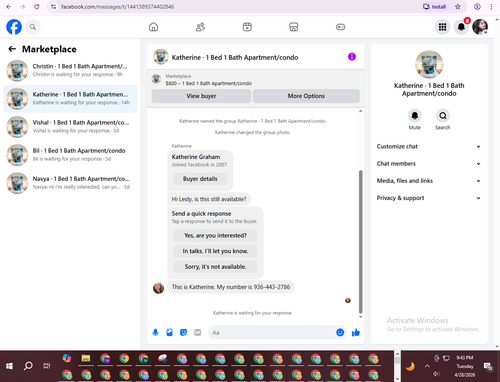Screen dimensions: 500x382
Task: Click the message input field
Action: click(272, 332)
